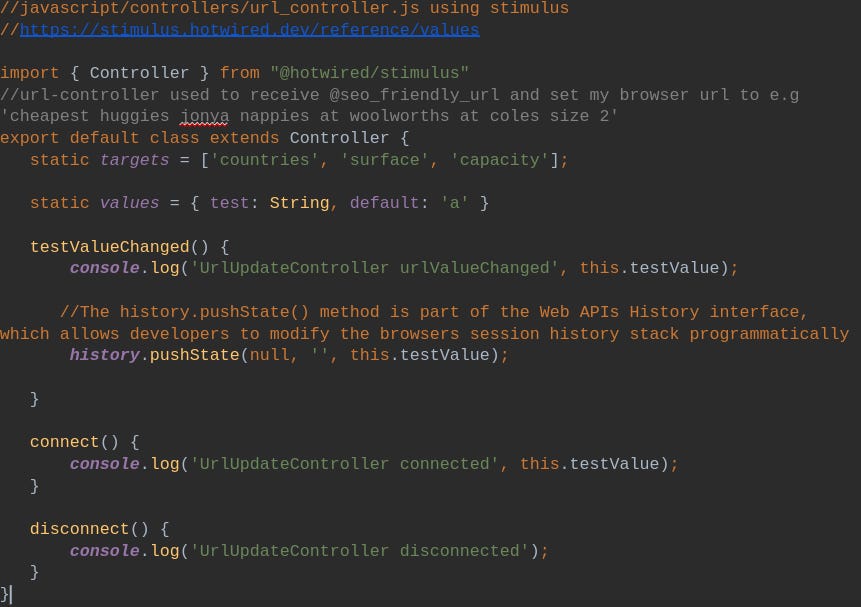This screenshot has height=607, width=861.
Task: Click the '@hotwired/stimulus' import string
Action: pyautogui.click(x=369, y=73)
